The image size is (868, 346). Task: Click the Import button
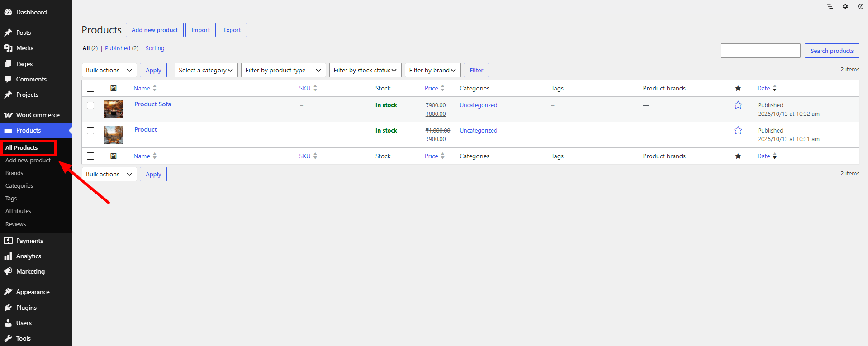coord(200,30)
